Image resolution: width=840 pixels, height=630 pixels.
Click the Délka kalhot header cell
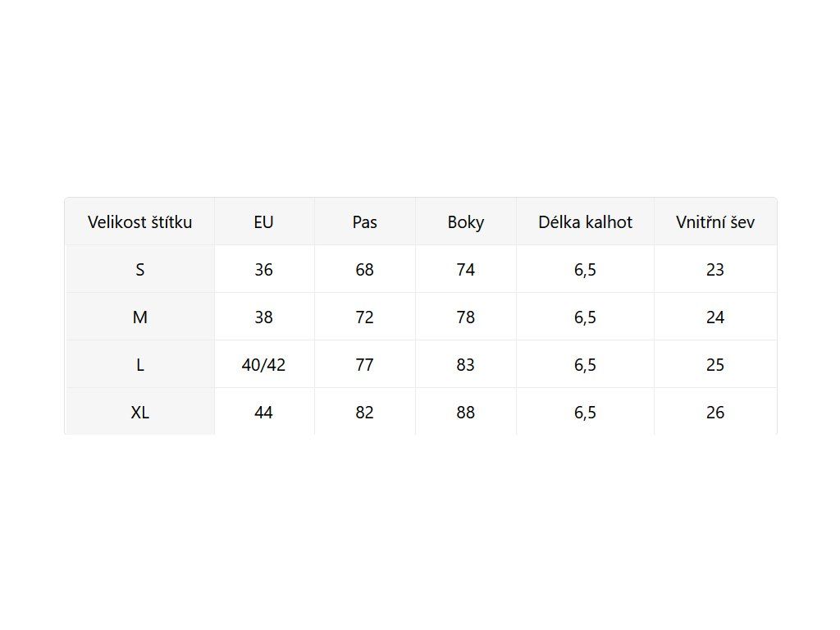[x=585, y=221]
